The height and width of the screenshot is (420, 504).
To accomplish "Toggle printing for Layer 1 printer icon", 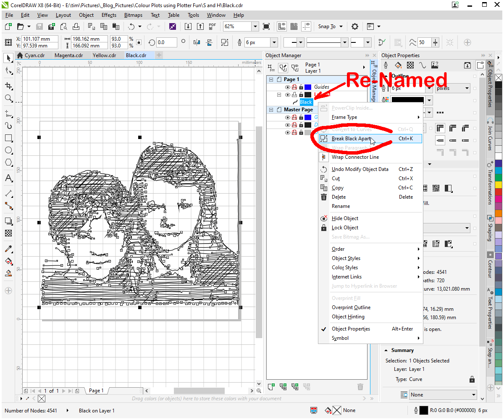I will click(x=294, y=94).
